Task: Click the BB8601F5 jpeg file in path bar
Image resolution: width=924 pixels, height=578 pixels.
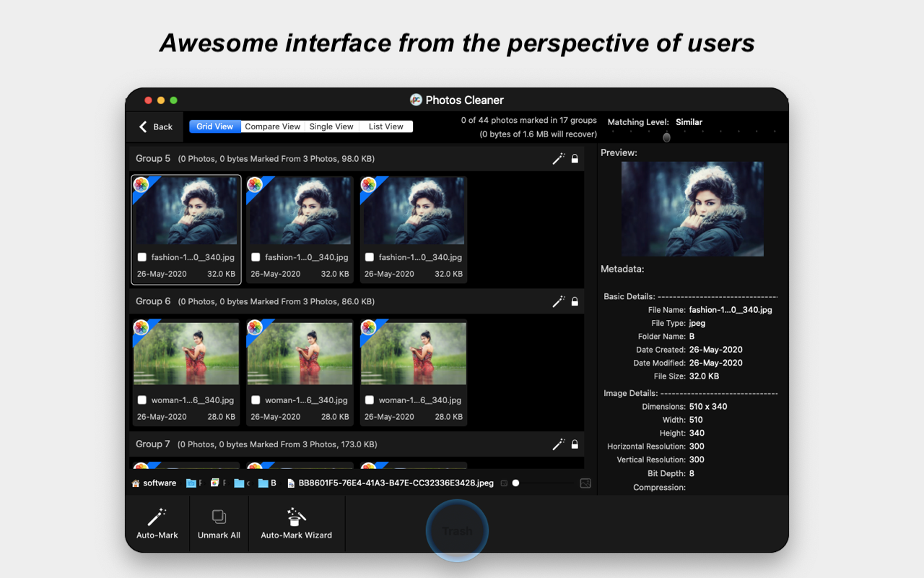Action: [391, 483]
